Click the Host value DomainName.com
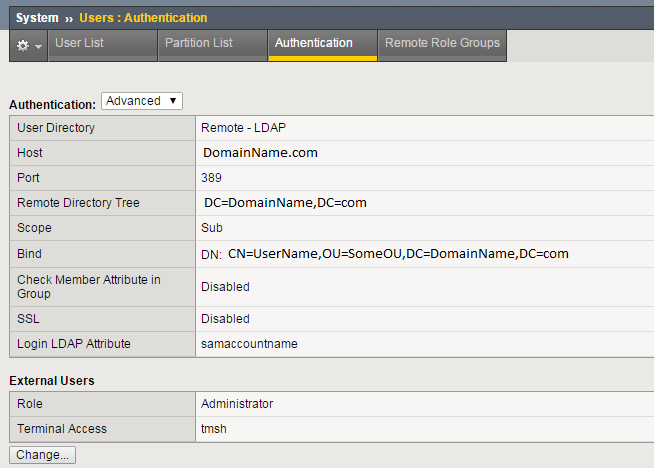This screenshot has height=468, width=654. [x=260, y=153]
